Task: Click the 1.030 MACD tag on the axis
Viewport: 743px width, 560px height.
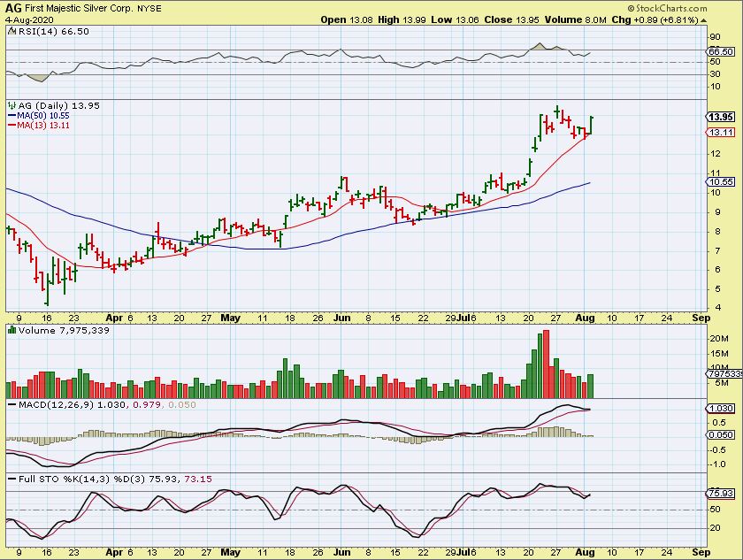Action: click(721, 409)
